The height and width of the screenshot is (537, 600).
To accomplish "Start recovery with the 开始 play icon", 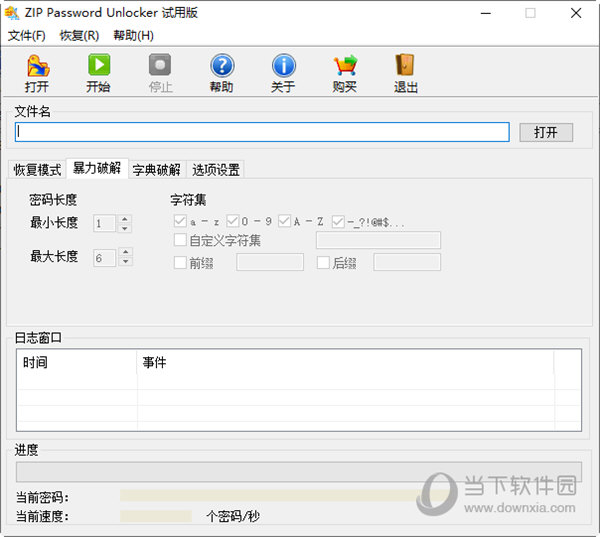I will point(99,65).
